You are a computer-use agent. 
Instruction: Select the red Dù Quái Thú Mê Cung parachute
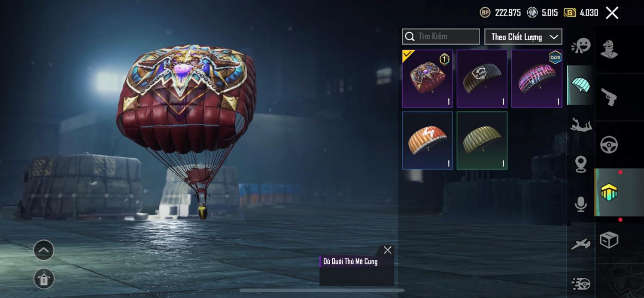point(427,78)
